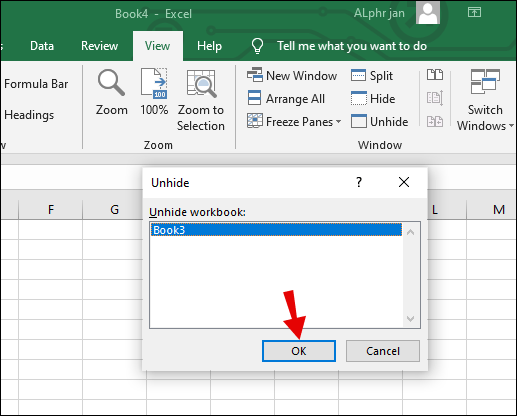Click the Tell me what you want to do box
Screen dimensions: 517x416
point(352,46)
